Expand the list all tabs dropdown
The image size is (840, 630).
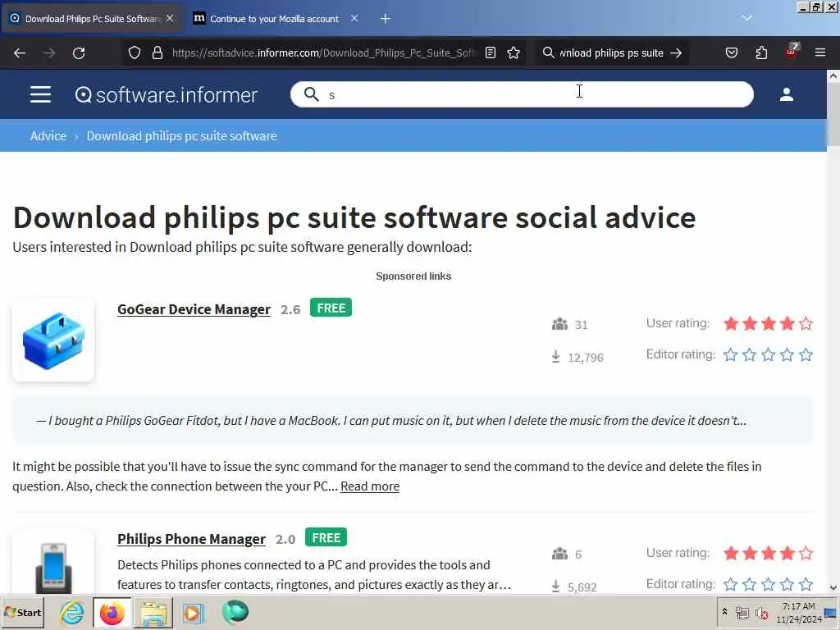point(746,18)
